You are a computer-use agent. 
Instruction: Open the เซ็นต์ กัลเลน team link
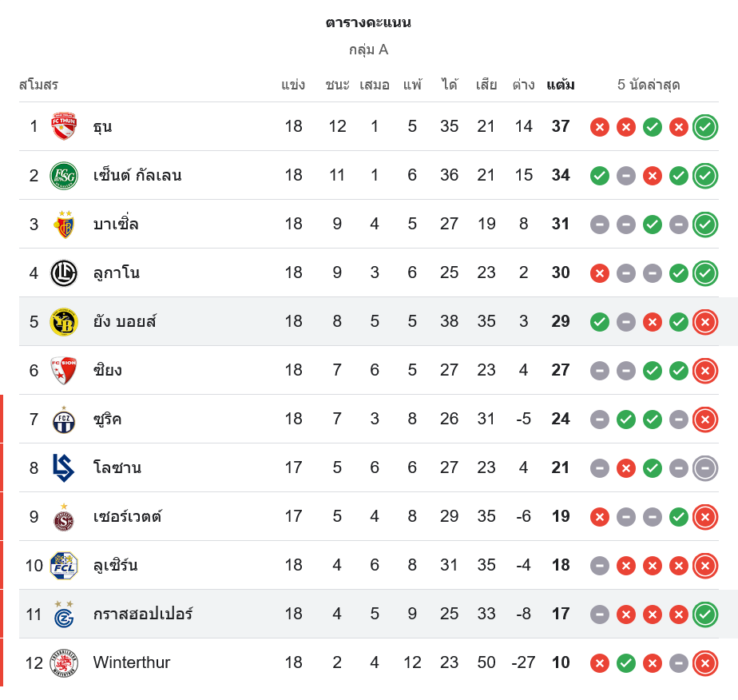pos(137,175)
